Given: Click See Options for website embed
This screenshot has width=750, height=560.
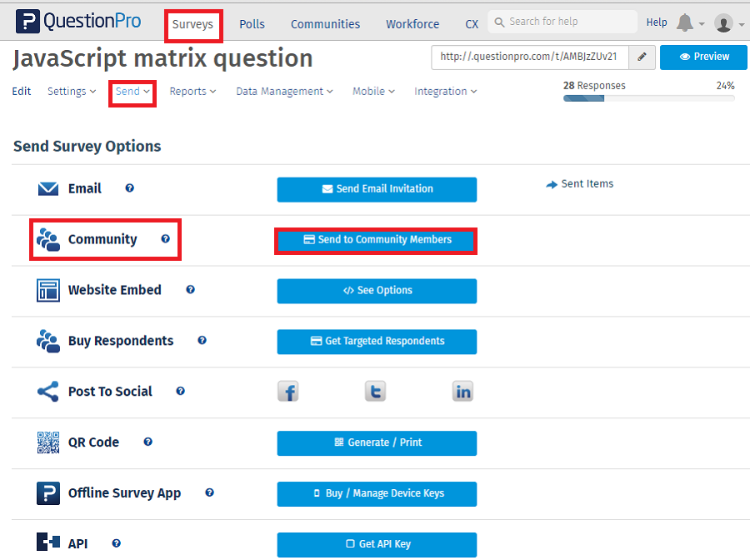Looking at the screenshot, I should (377, 291).
